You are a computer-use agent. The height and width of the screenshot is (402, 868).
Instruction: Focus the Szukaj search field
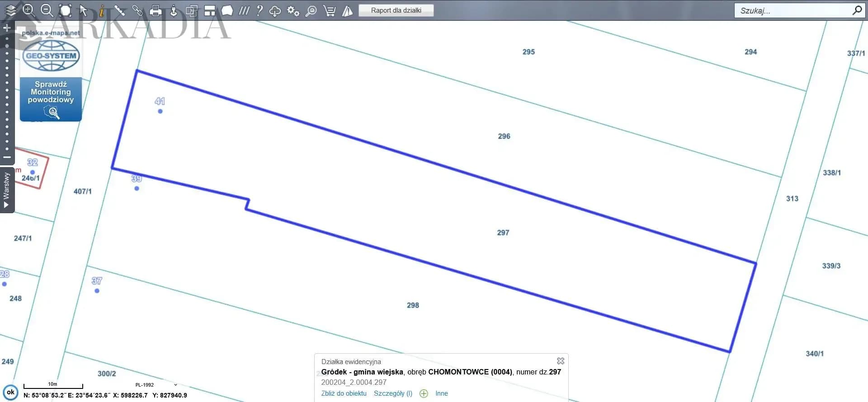792,10
